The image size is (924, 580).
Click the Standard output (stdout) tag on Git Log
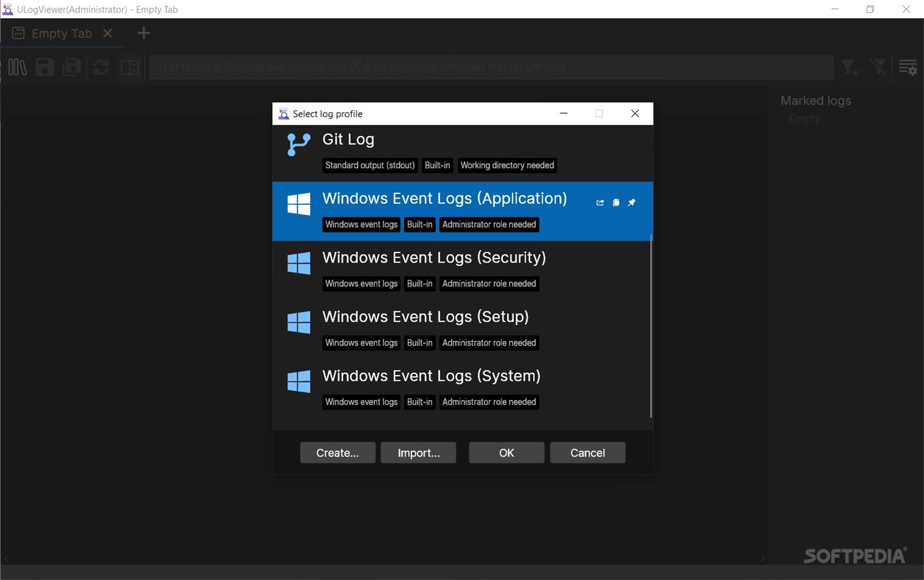tap(370, 165)
